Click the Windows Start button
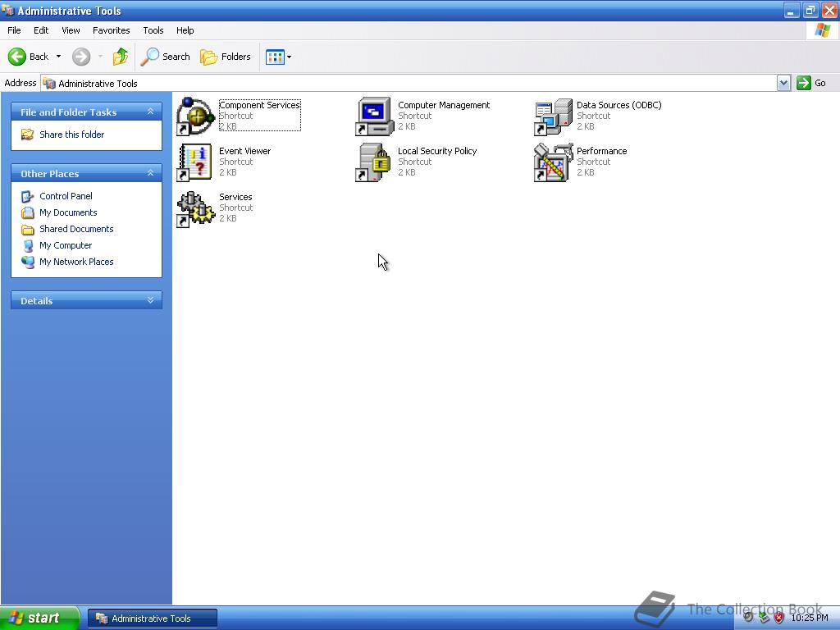The width and height of the screenshot is (840, 630). click(39, 618)
